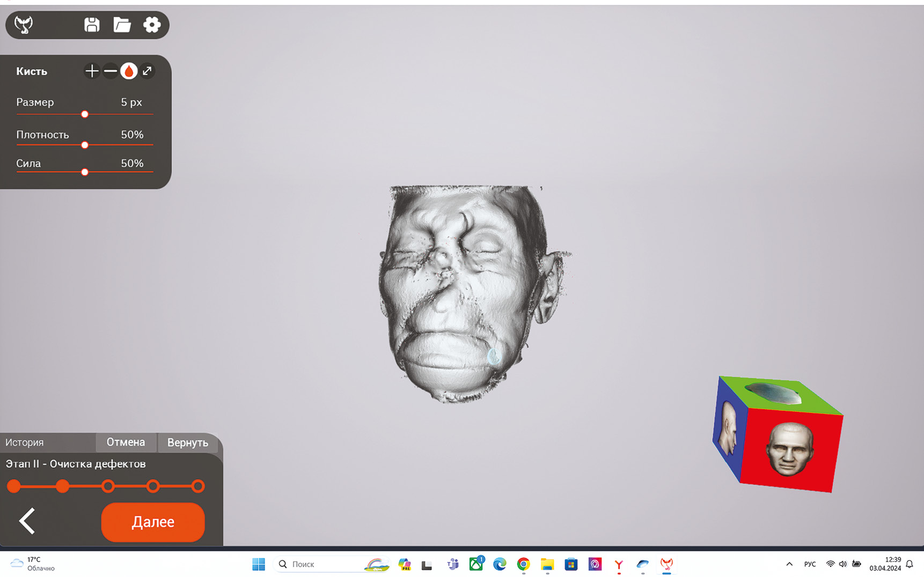The height and width of the screenshot is (577, 924).
Task: Click the Сила slider handle
Action: click(85, 172)
